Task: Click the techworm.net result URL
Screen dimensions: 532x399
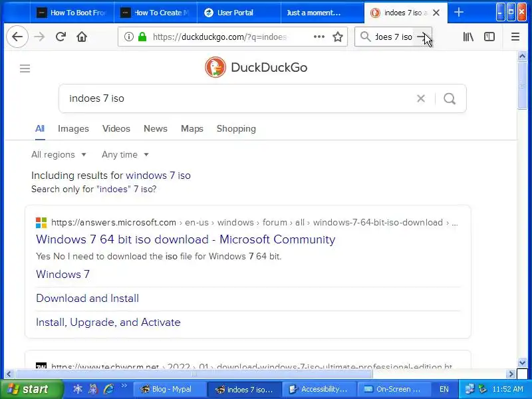Action: tap(252, 366)
